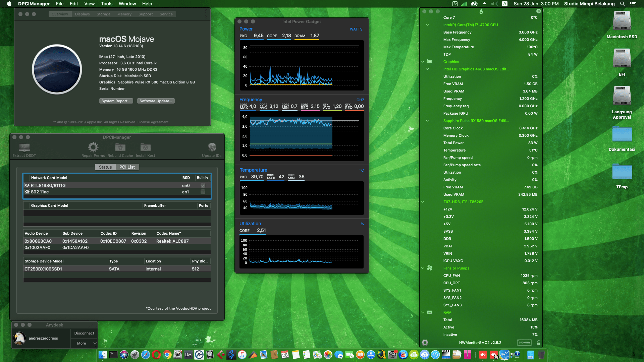This screenshot has width=644, height=362.
Task: Collapse Fans or Pumps section
Action: pos(423,268)
